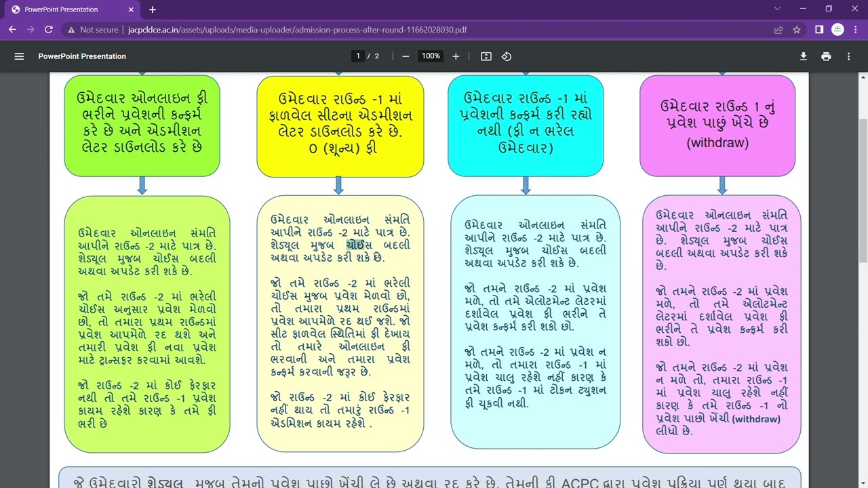View the Not secure site information
The image size is (868, 488).
pyautogui.click(x=93, y=30)
